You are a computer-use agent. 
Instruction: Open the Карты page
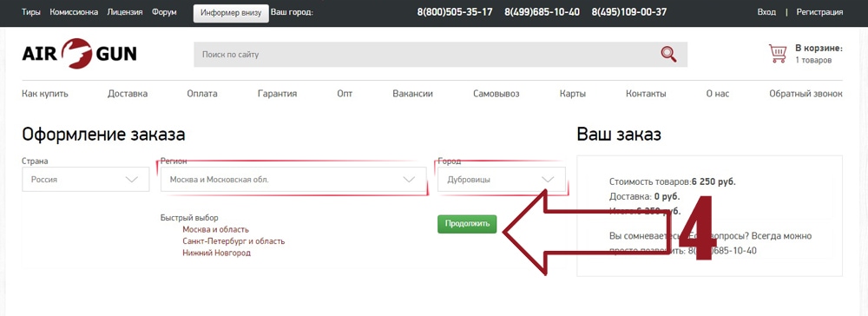(572, 94)
